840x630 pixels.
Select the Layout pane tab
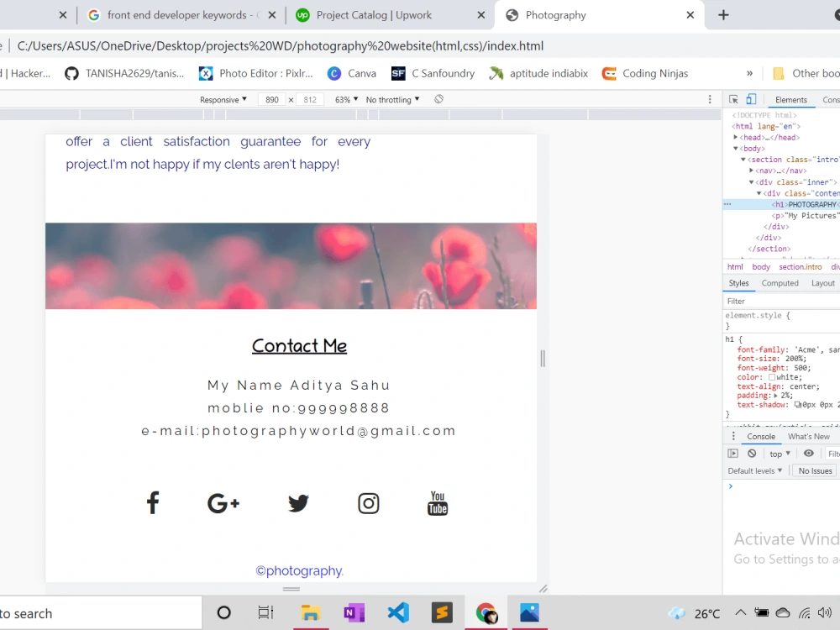pyautogui.click(x=823, y=283)
